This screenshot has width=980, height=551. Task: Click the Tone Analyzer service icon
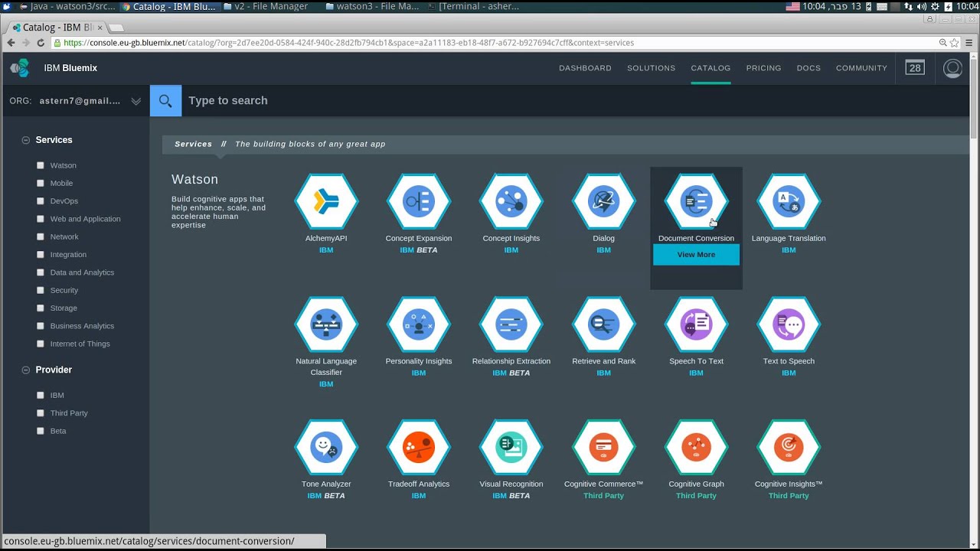(326, 447)
